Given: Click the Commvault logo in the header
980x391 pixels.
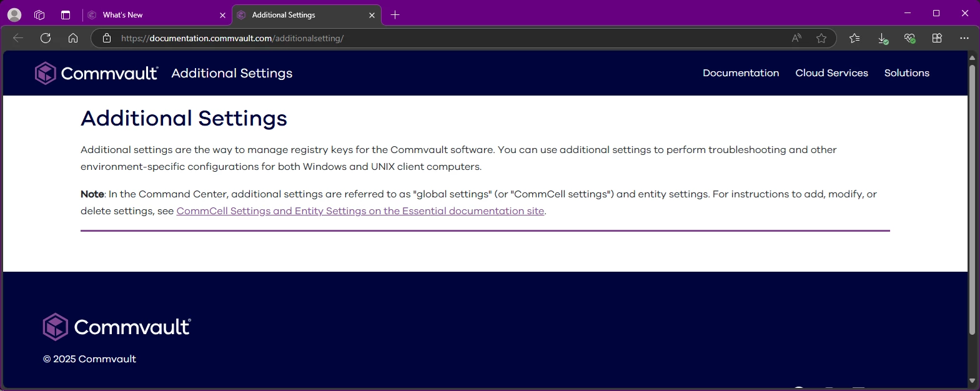Looking at the screenshot, I should pos(97,73).
